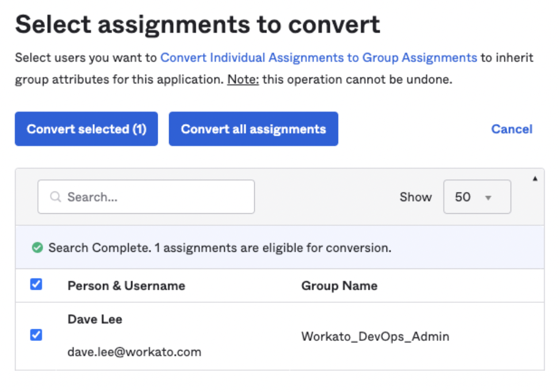Open the Show 50 rows dropdown
Screen dimensions: 559x392
tap(477, 197)
